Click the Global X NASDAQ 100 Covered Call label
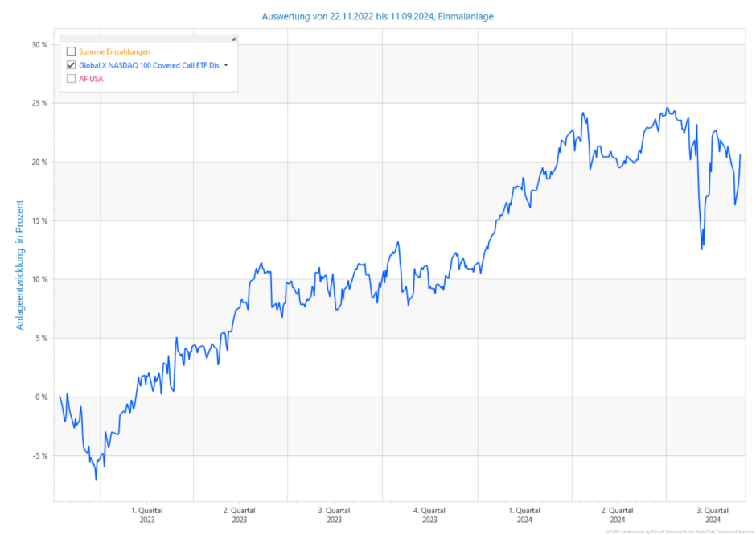This screenshot has height=535, width=756. (x=148, y=65)
